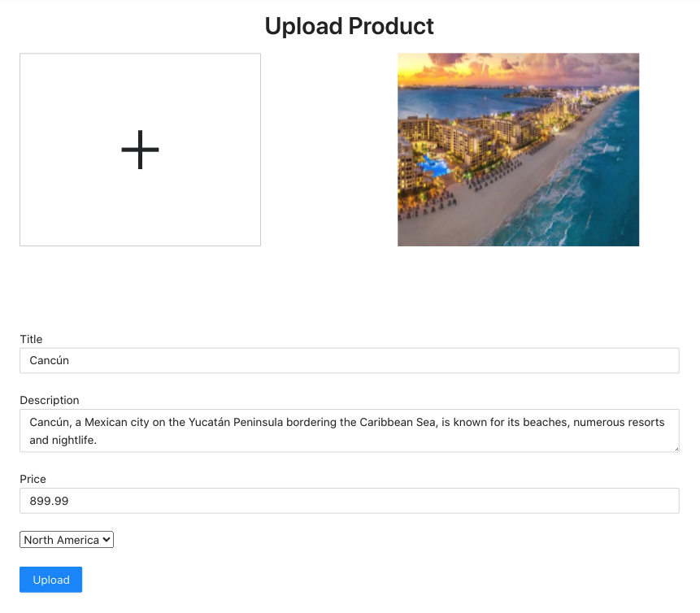Select the uploaded resort image preview
Viewport: 700px width, 613px height.
coord(518,150)
